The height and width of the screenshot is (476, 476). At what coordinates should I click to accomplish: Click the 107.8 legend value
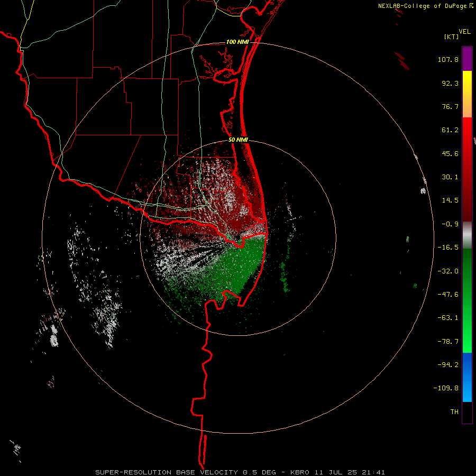448,59
